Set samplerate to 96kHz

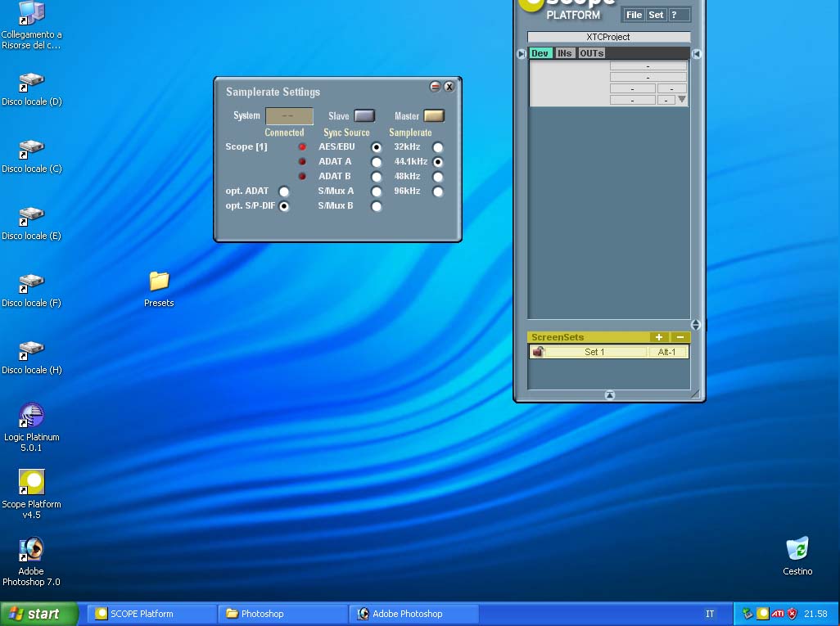click(438, 191)
